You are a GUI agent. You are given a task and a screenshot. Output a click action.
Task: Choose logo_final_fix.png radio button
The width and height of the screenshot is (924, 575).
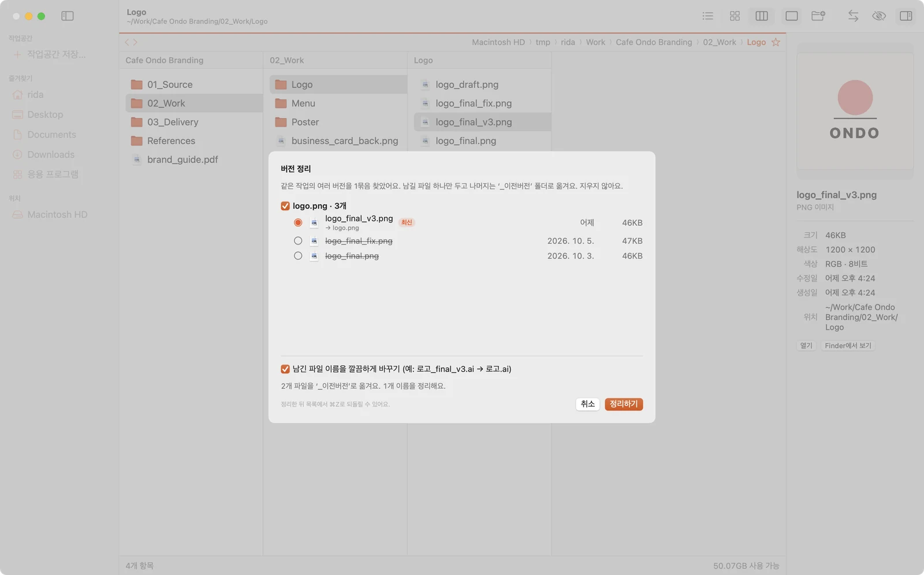(x=298, y=241)
